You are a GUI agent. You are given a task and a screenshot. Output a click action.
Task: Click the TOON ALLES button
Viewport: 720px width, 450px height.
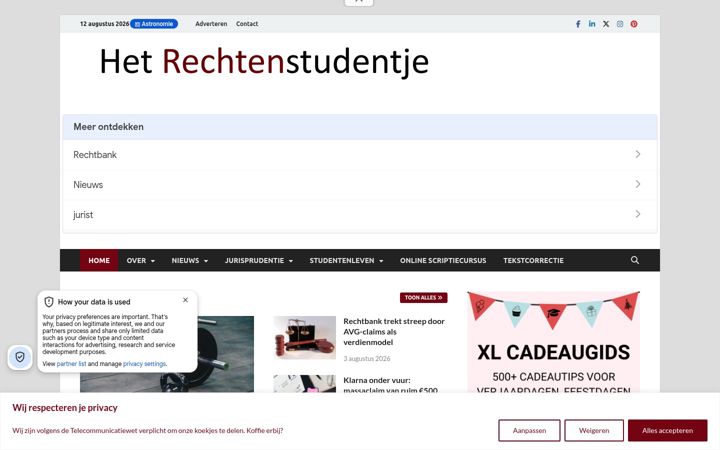click(x=423, y=298)
